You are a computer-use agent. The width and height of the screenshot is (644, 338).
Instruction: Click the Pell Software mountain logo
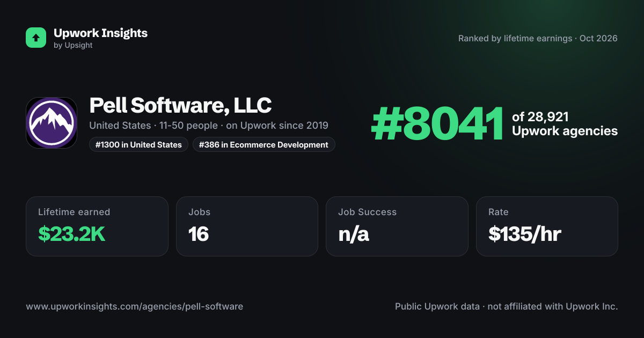click(x=52, y=123)
